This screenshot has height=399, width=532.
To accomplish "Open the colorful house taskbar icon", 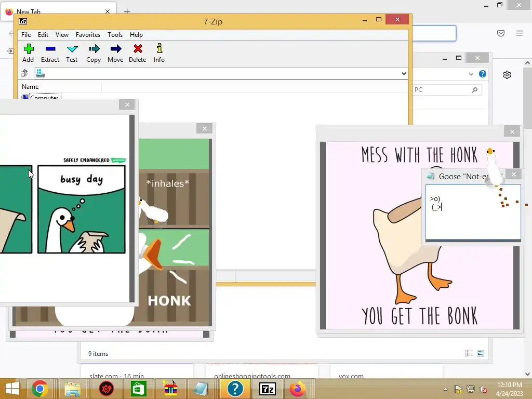I will tap(170, 389).
